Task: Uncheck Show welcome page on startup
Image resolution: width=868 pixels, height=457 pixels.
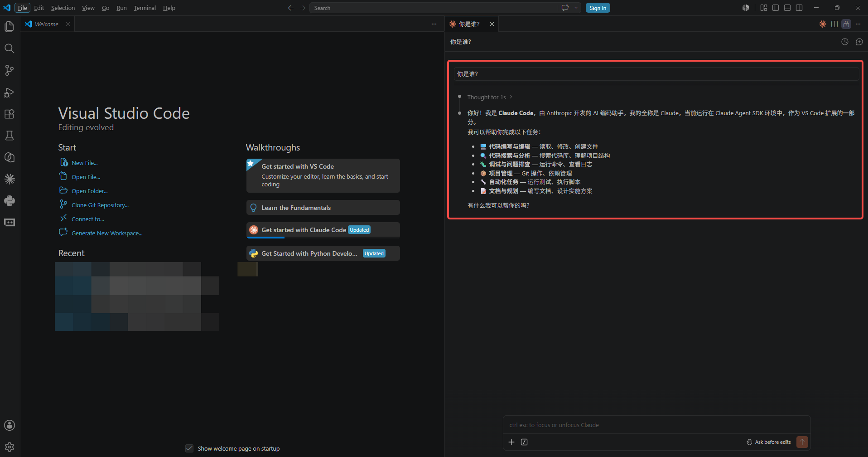Action: tap(189, 448)
